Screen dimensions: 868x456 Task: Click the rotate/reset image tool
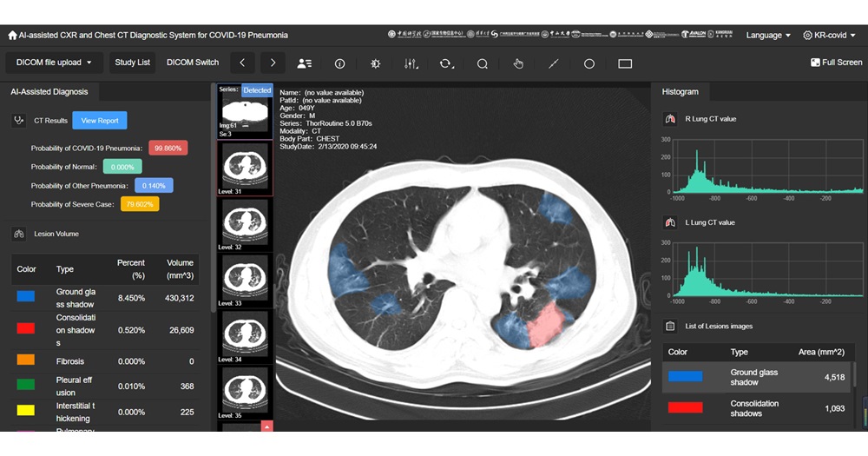point(446,63)
